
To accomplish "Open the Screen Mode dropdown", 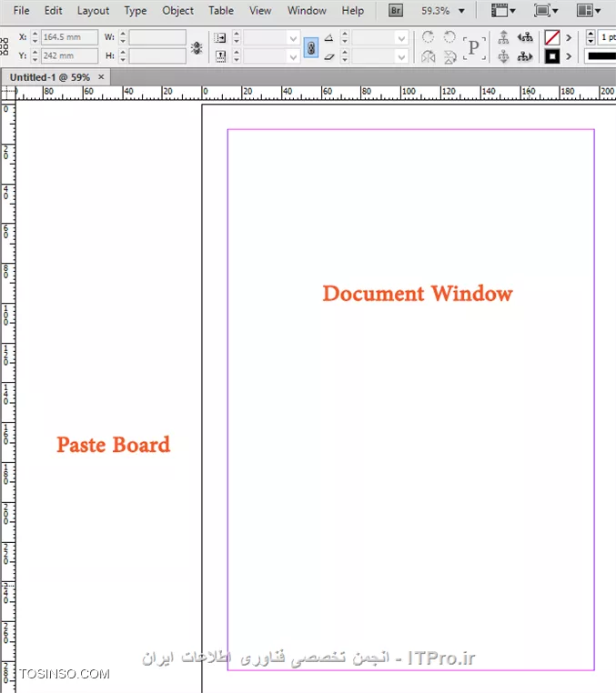I will [546, 10].
